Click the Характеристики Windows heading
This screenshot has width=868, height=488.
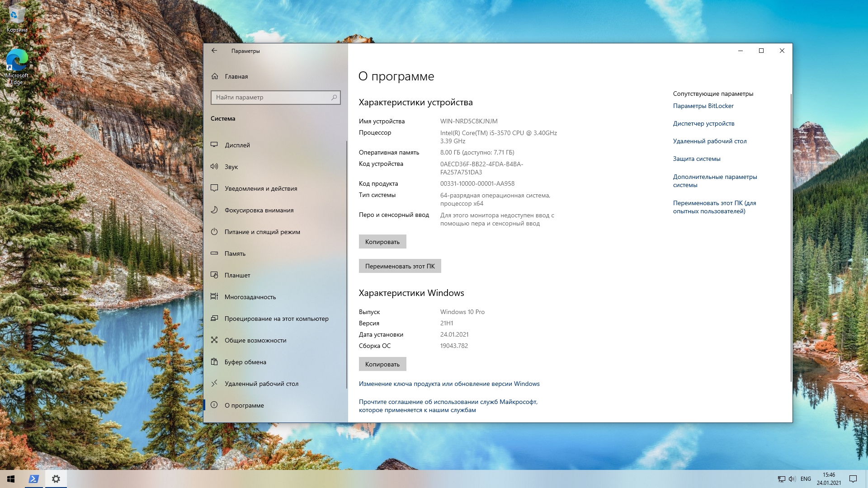(x=411, y=293)
